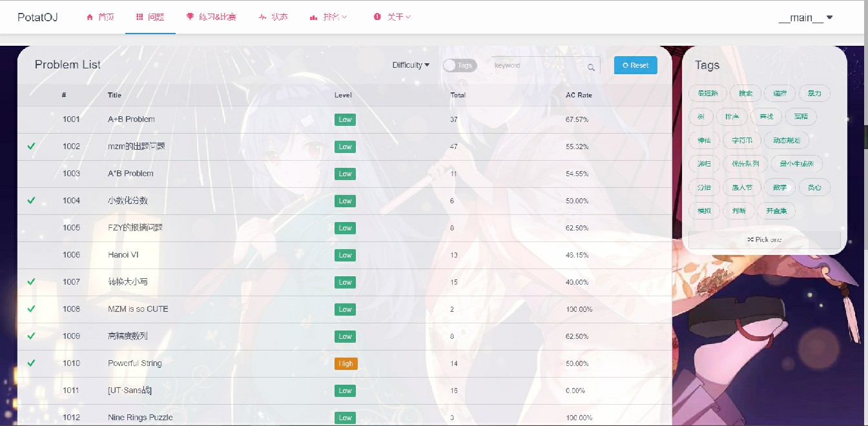The image size is (868, 426).
Task: Select the 动态规划 tag
Action: (x=787, y=140)
